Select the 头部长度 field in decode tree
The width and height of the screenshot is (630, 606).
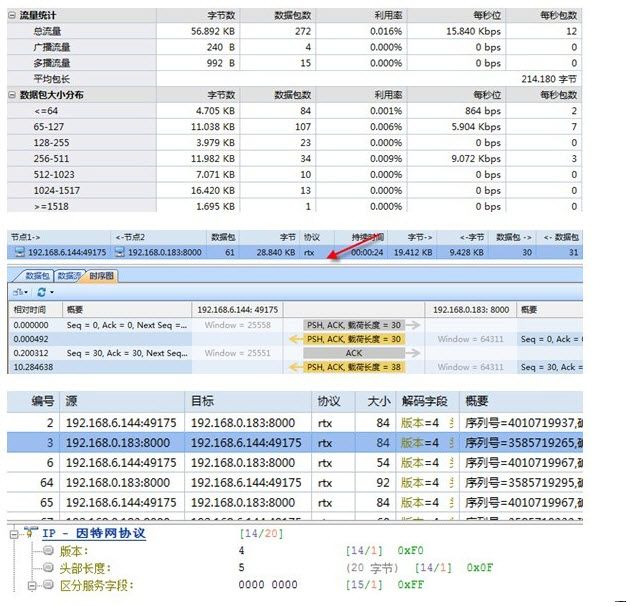[85, 568]
